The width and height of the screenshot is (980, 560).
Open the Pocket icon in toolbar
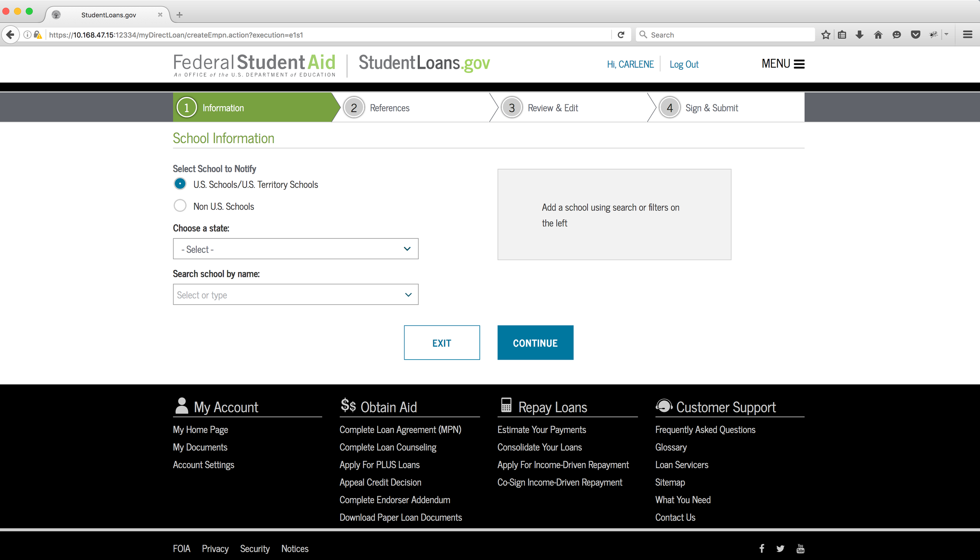(915, 35)
